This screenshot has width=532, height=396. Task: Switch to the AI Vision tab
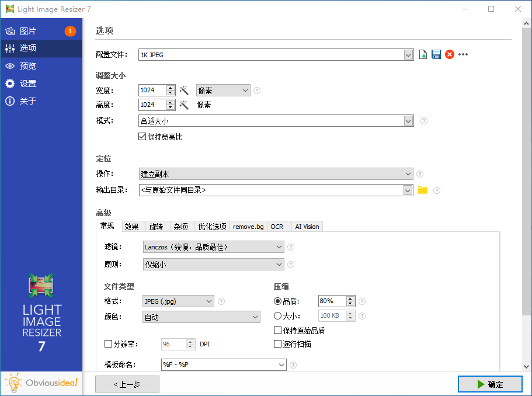pyautogui.click(x=307, y=227)
